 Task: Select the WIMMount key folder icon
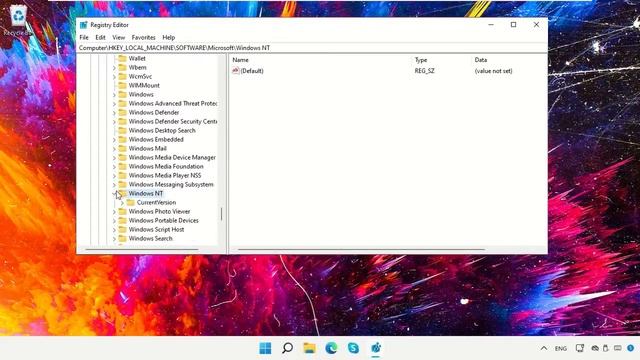point(122,85)
